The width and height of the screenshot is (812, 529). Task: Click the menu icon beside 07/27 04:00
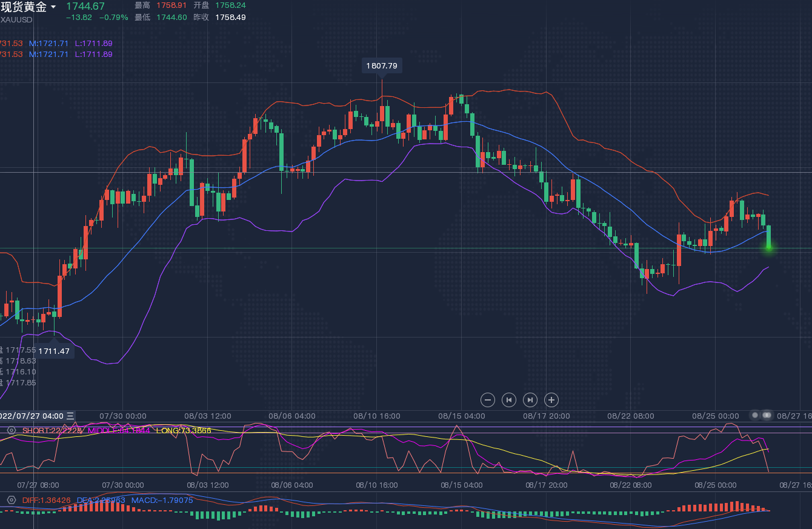pos(70,416)
